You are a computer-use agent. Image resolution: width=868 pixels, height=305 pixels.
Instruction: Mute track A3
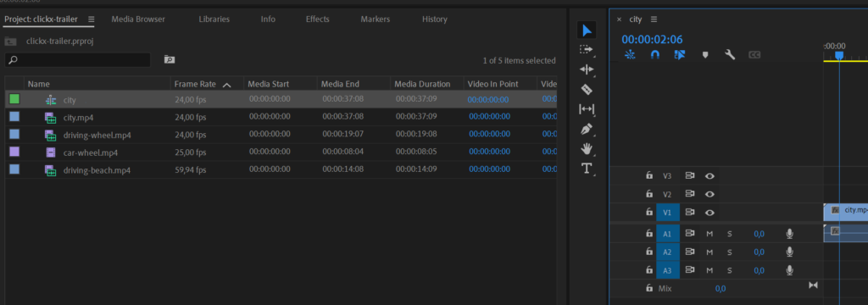709,270
